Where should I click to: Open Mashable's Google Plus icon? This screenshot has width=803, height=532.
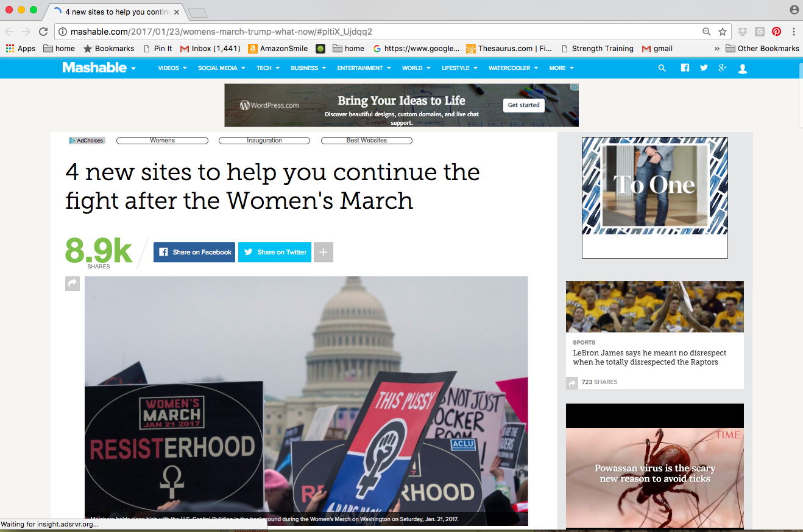click(x=723, y=68)
